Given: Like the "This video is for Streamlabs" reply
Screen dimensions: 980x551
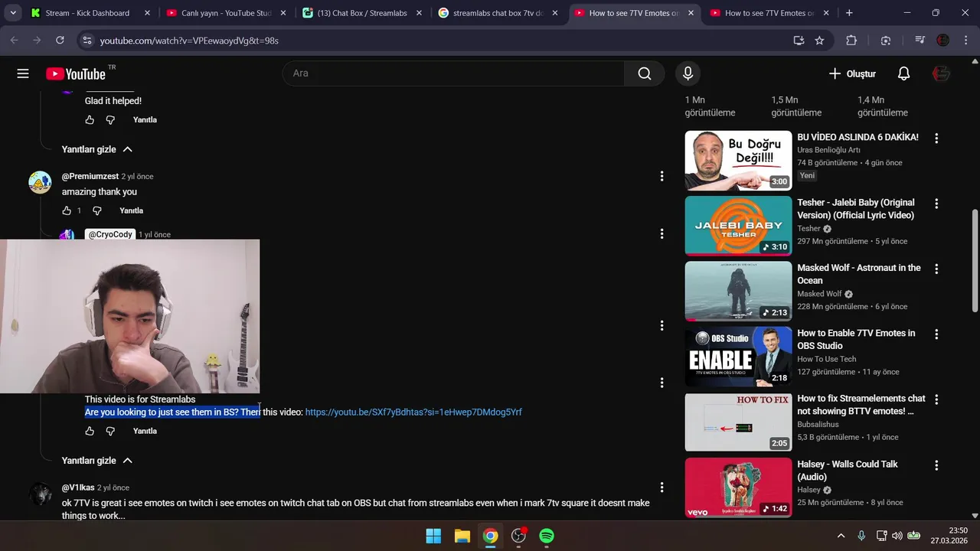Looking at the screenshot, I should [90, 431].
